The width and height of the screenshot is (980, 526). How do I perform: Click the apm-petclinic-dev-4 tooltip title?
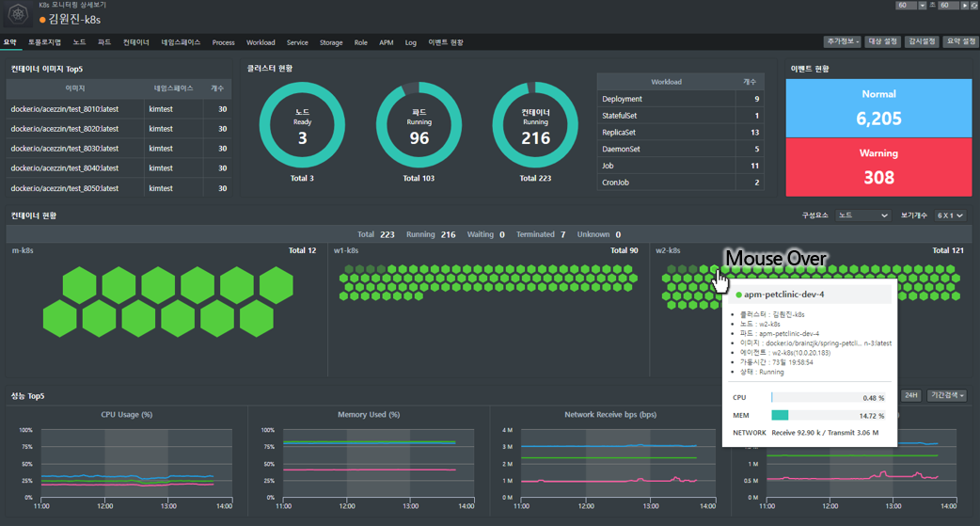(783, 295)
